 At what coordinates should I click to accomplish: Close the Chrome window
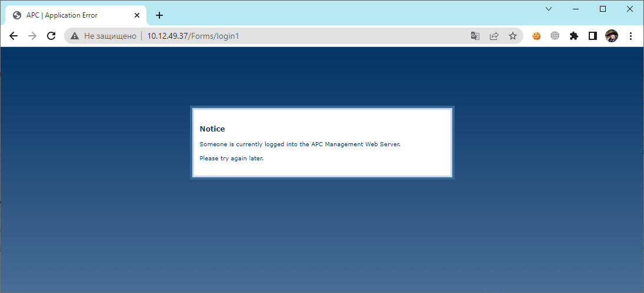tap(630, 9)
